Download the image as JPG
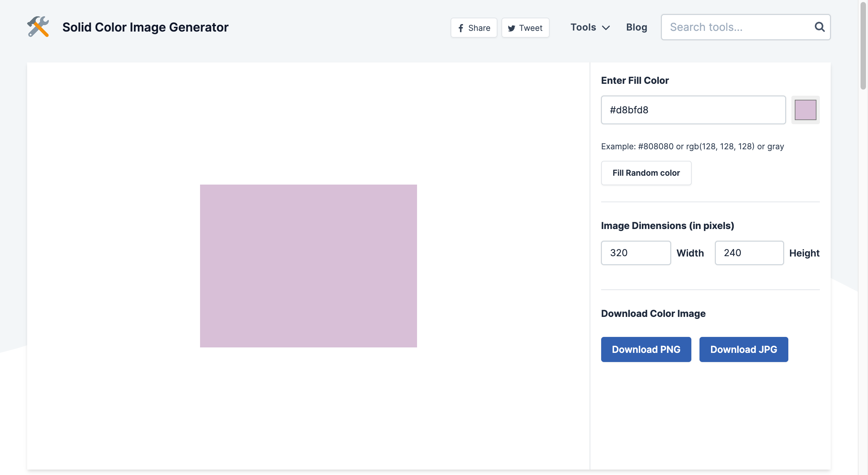Screen dimensions: 868x475 pos(744,349)
